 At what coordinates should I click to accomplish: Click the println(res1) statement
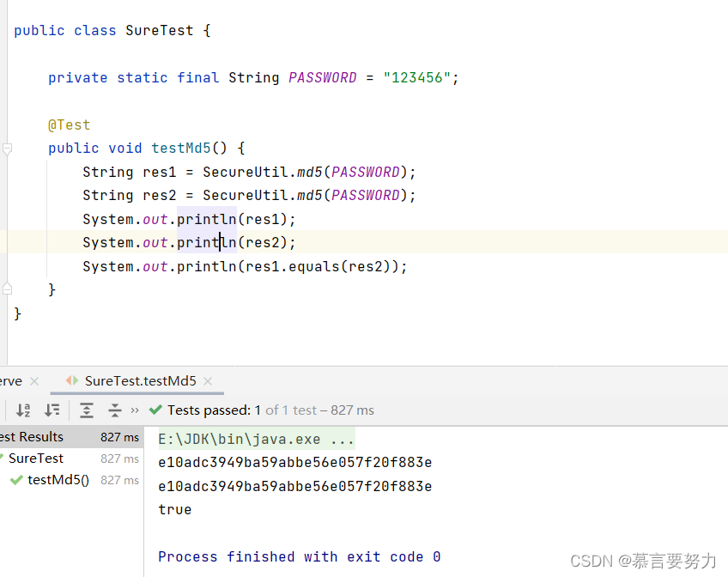tap(189, 219)
